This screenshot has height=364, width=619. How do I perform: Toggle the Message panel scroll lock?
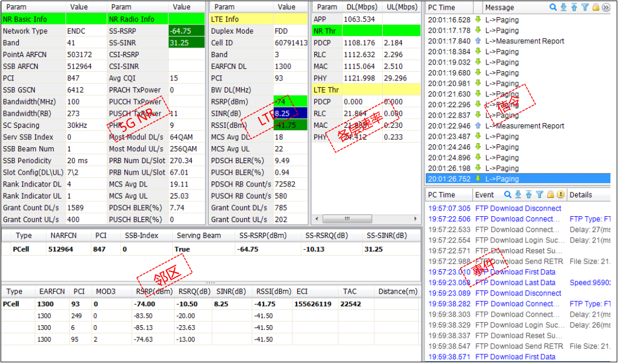click(x=596, y=7)
